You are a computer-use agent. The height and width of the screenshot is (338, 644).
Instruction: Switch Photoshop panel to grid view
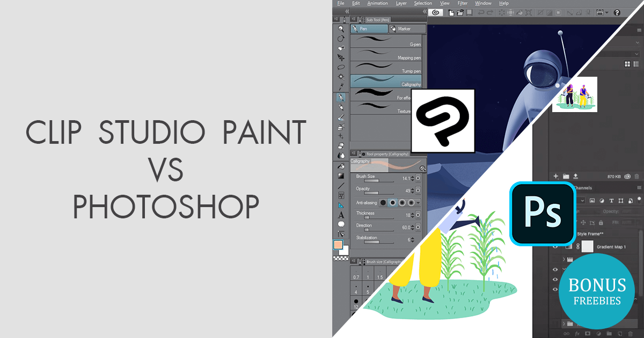pyautogui.click(x=627, y=64)
